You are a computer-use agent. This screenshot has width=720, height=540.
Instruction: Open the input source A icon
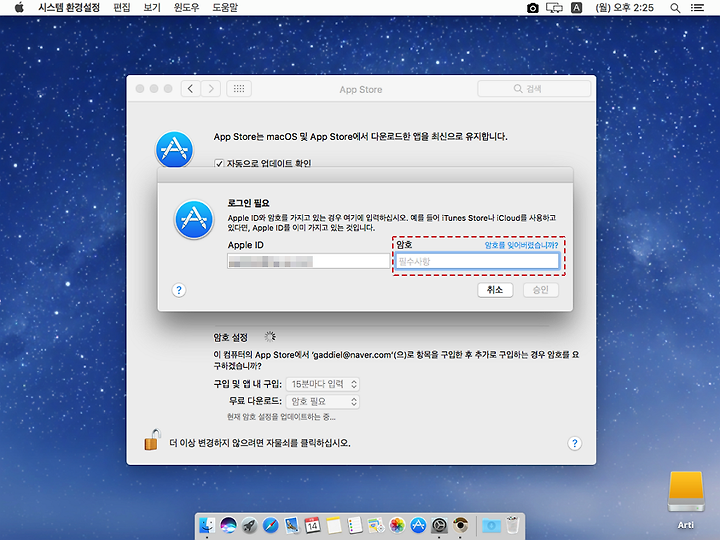tap(577, 8)
